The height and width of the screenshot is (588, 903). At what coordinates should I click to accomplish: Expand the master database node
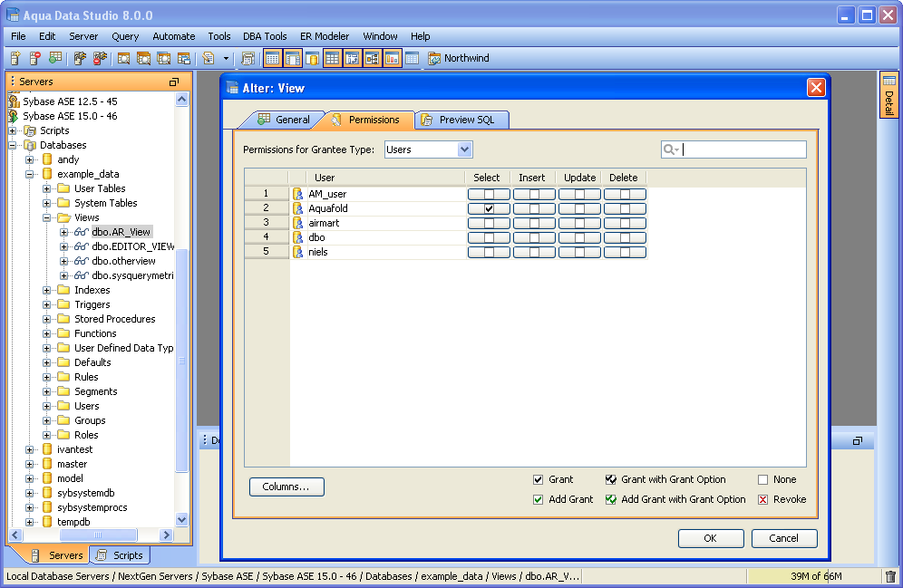click(x=29, y=464)
